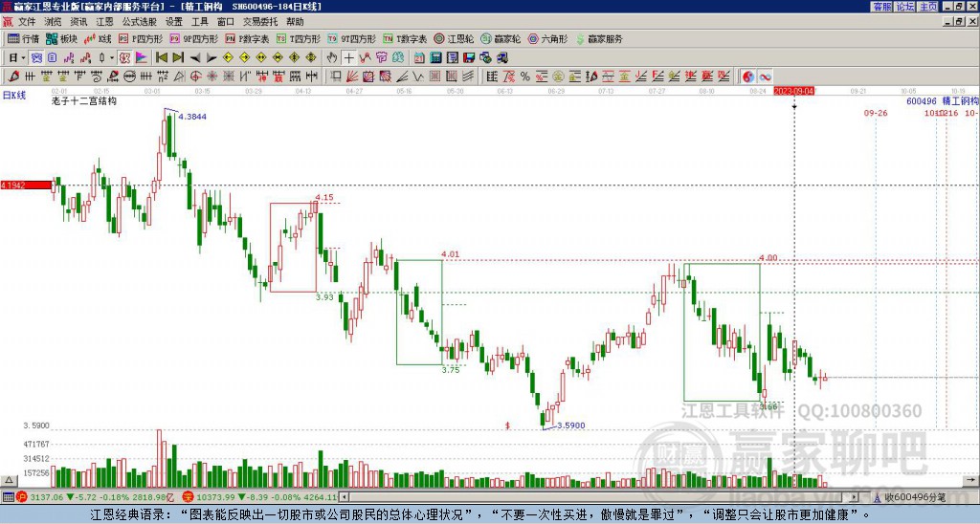This screenshot has height=524, width=980.
Task: Select the hand pan tool
Action: (x=332, y=58)
